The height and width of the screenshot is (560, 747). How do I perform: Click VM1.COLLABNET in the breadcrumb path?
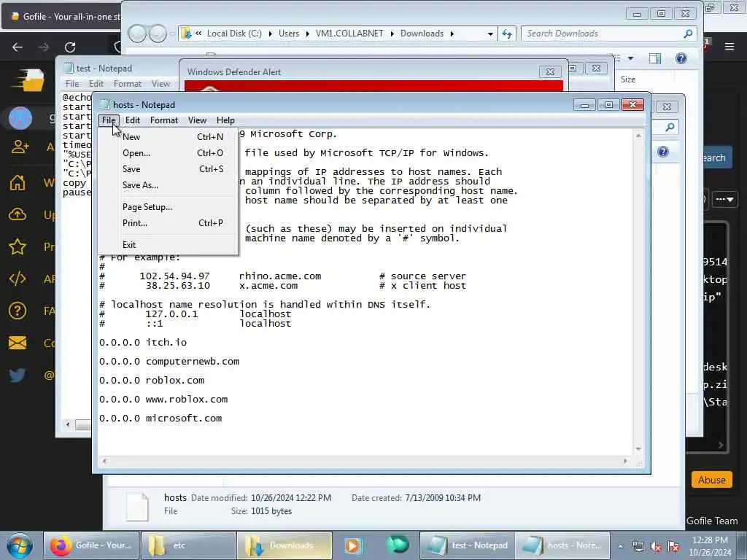pos(349,34)
